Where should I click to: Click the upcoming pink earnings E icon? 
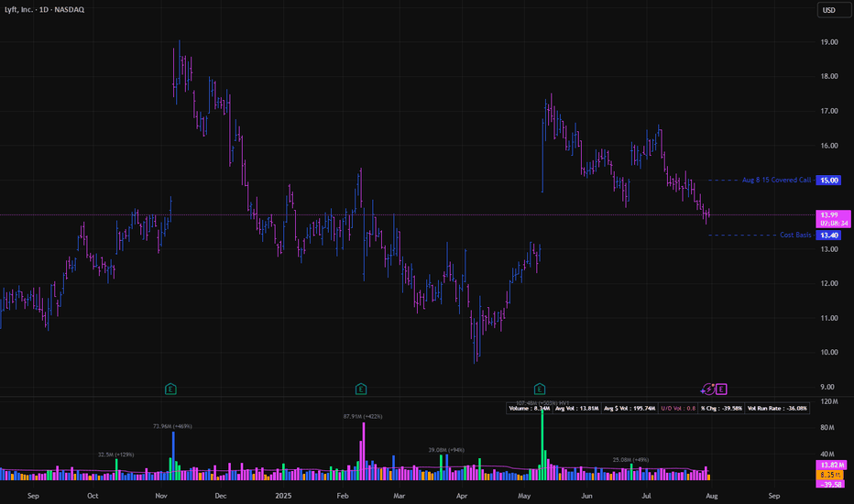coord(721,389)
